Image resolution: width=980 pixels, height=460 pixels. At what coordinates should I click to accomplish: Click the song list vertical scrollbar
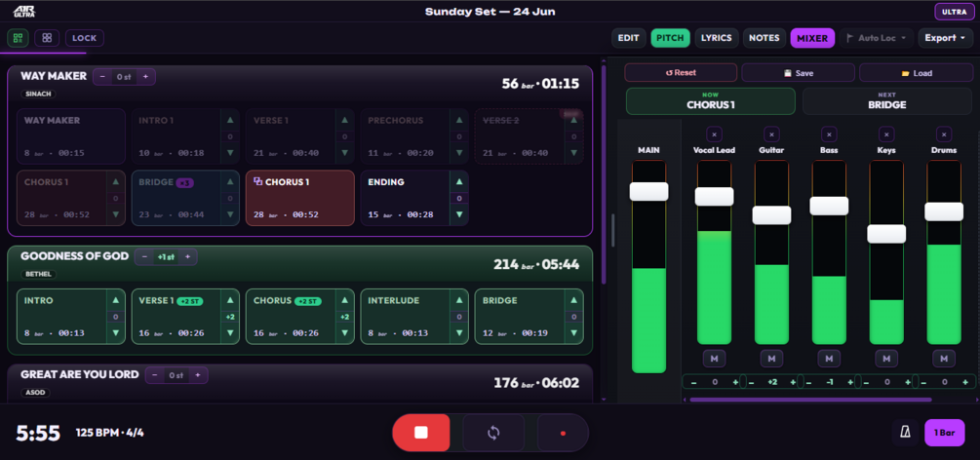coord(604,175)
